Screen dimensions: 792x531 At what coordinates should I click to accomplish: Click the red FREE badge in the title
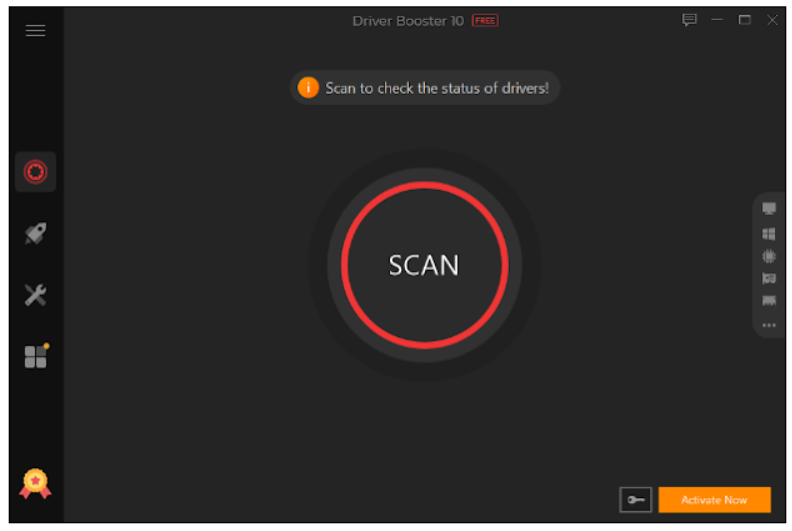tap(485, 21)
